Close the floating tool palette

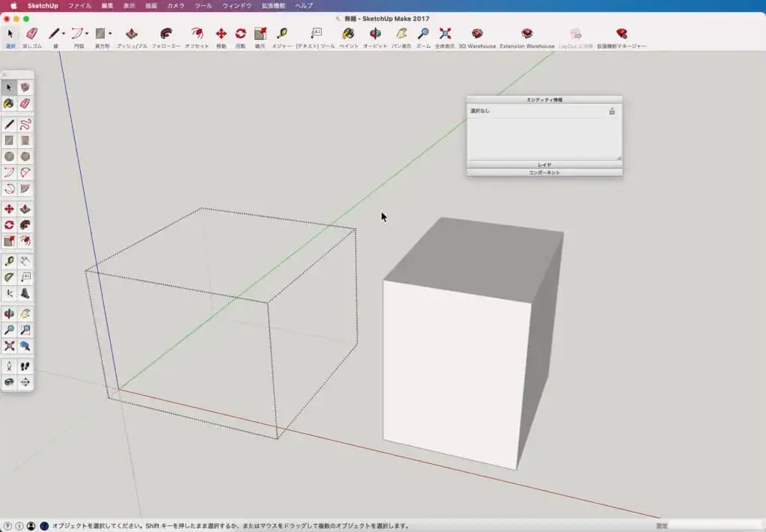[4, 75]
